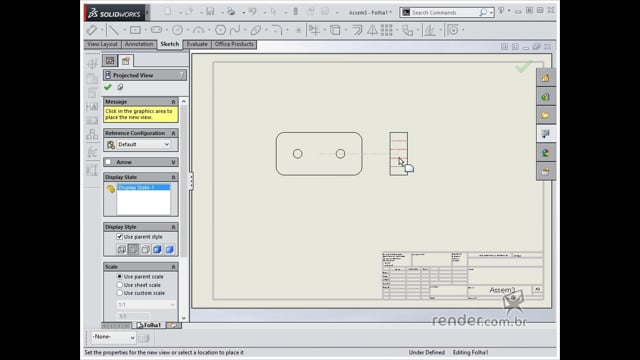This screenshot has width=640, height=360.
Task: Collapse the Message section
Action: (173, 102)
